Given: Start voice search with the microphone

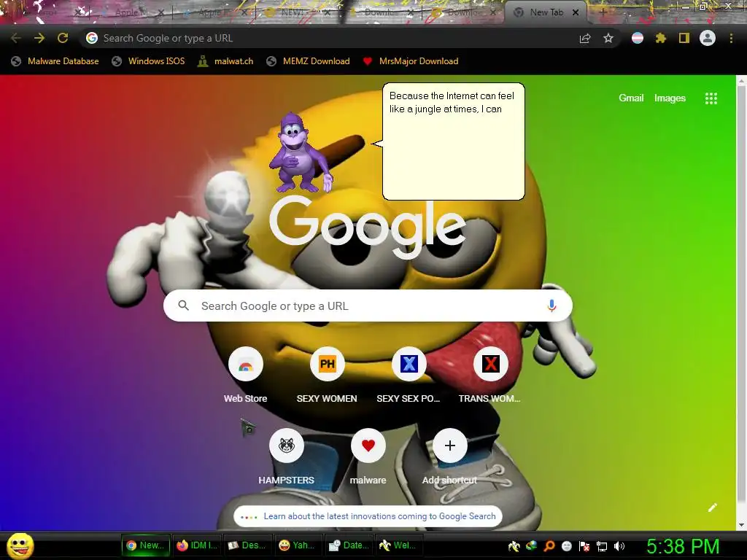Looking at the screenshot, I should pyautogui.click(x=551, y=306).
